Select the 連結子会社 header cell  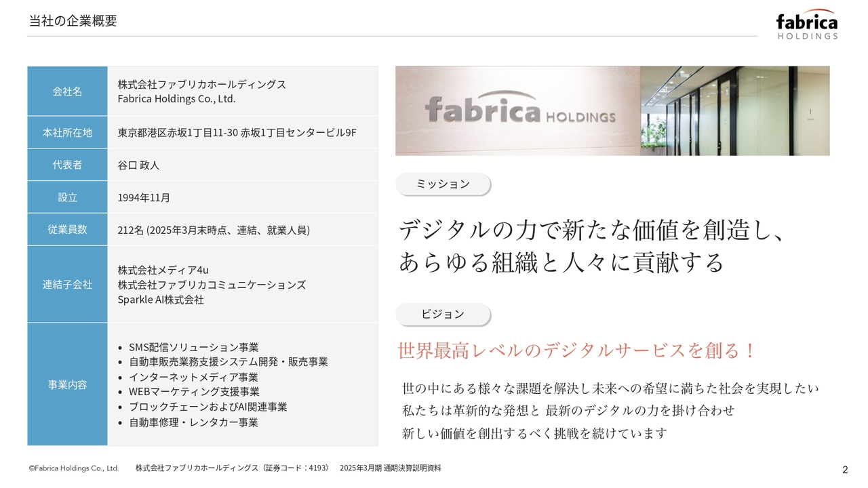(x=67, y=285)
